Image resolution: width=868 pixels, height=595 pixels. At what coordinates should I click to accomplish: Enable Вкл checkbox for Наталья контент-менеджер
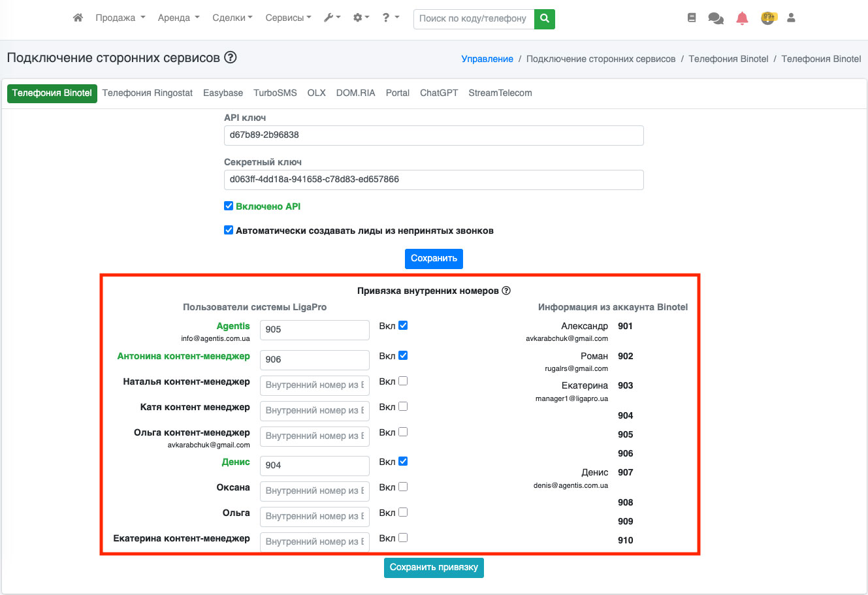pos(403,381)
